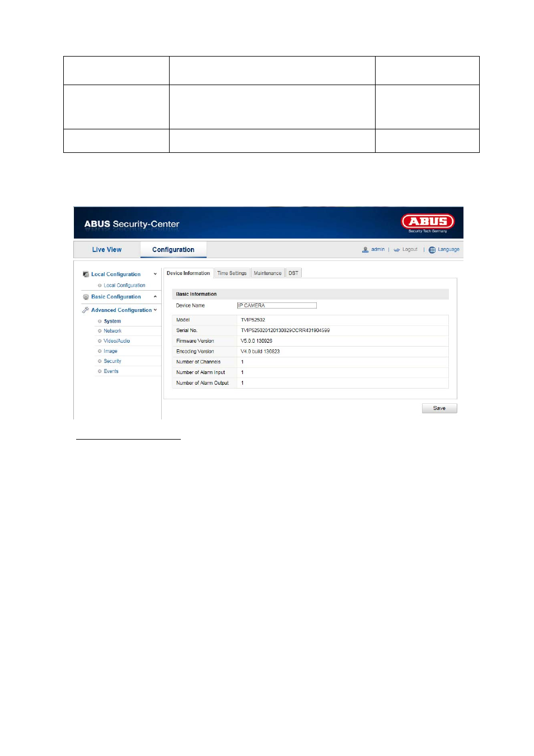The image size is (534, 756).
Task: Click encoding version V4.0 build 130823
Action: click(260, 352)
